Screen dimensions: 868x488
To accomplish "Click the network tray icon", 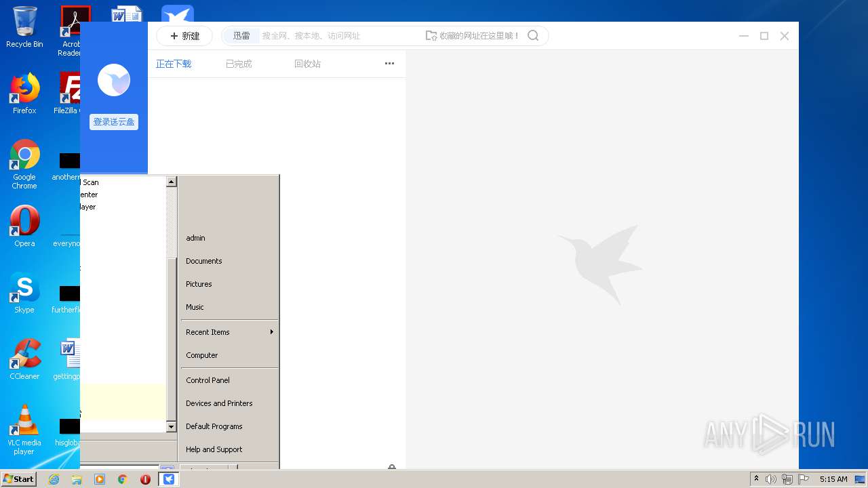I will point(787,479).
